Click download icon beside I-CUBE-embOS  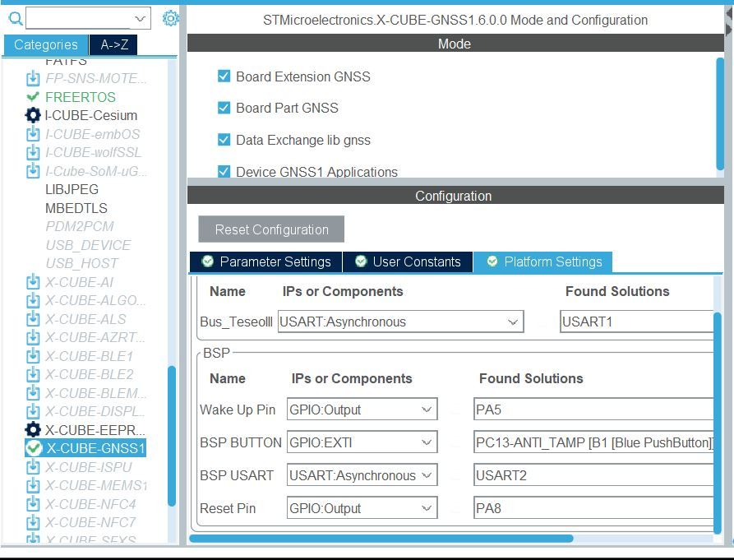pyautogui.click(x=33, y=134)
